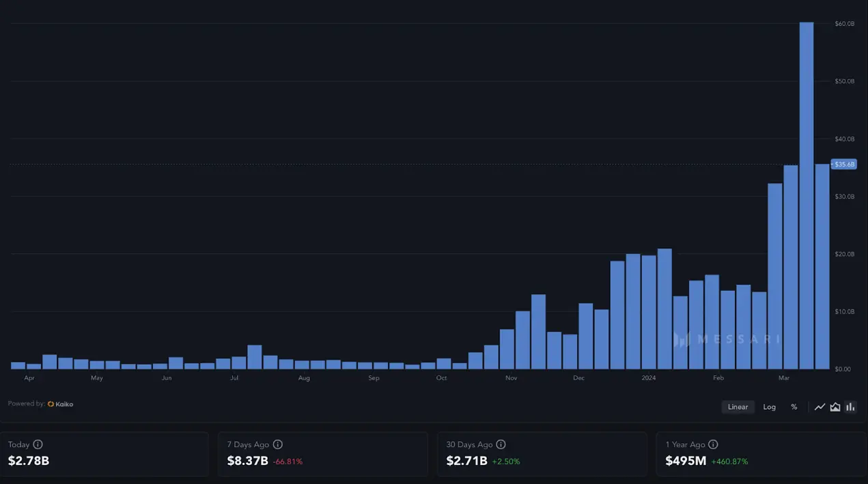
Task: Click info icon beside 7 Days Ago
Action: 277,444
